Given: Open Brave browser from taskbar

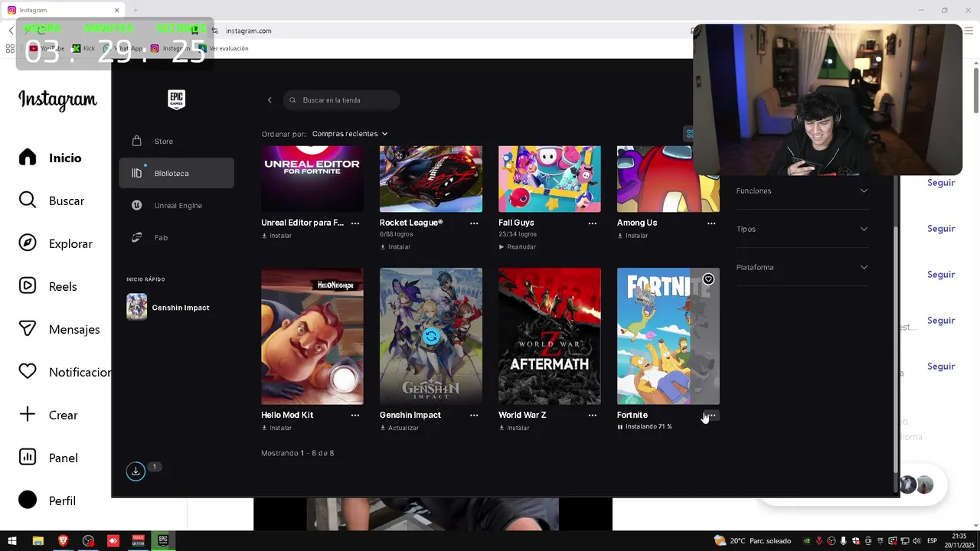Looking at the screenshot, I should coord(63,540).
